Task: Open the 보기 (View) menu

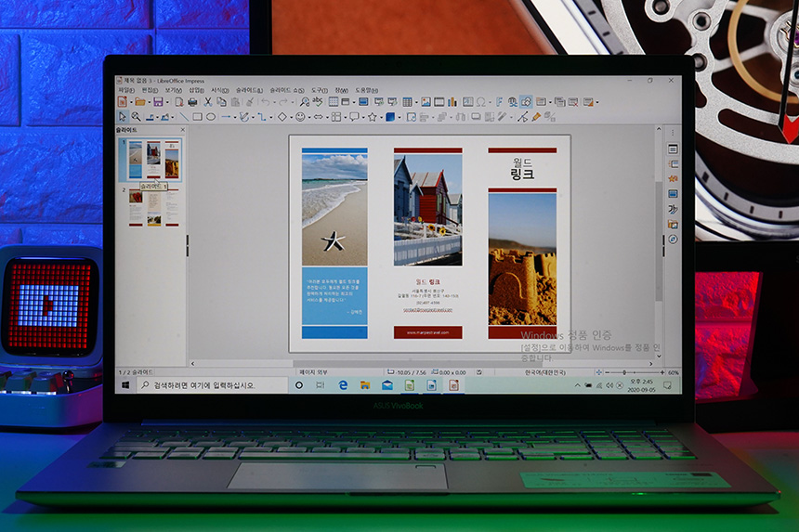Action: pyautogui.click(x=173, y=90)
